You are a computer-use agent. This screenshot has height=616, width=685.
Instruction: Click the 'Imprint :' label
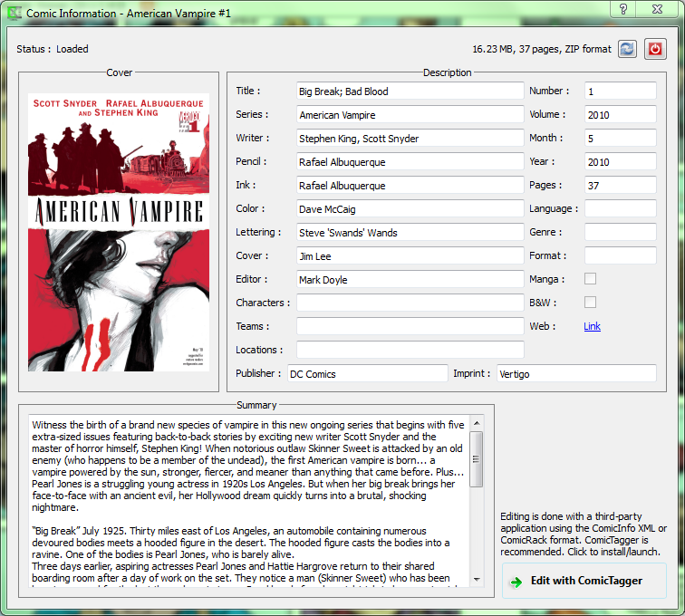tap(472, 373)
